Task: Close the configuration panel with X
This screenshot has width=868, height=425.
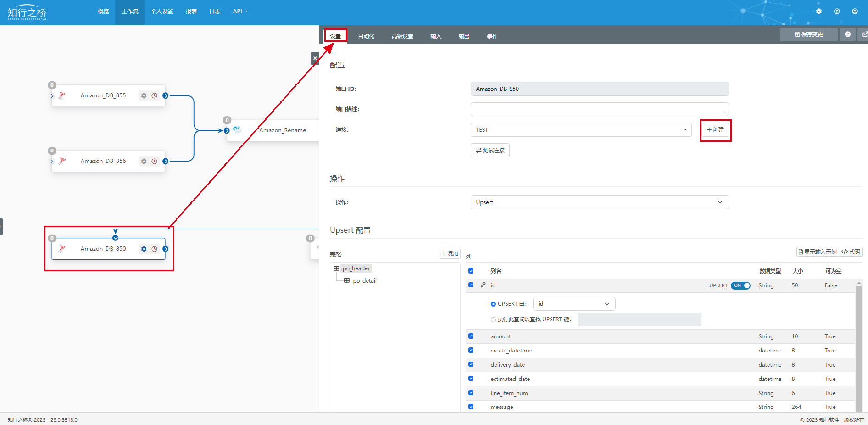Action: pos(315,58)
